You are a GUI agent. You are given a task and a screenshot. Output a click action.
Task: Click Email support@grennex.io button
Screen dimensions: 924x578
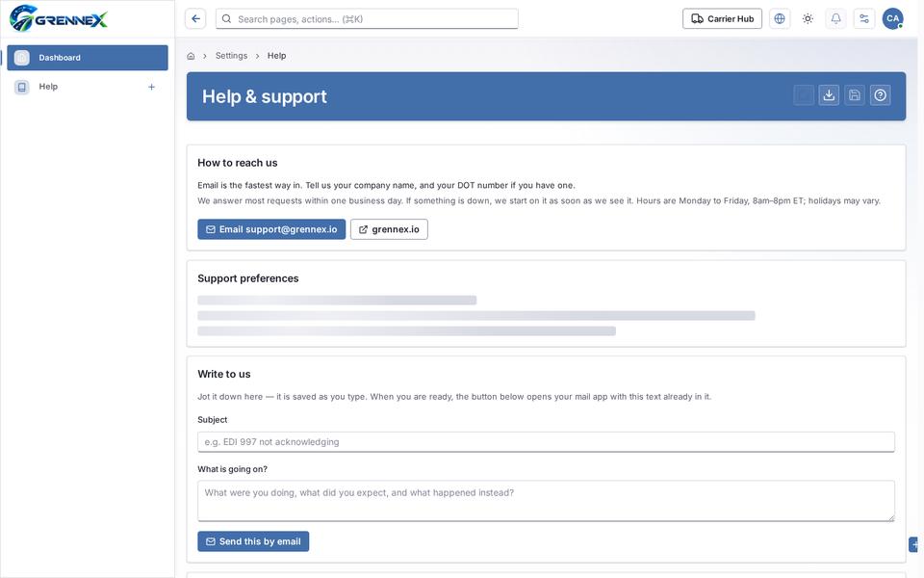point(271,229)
